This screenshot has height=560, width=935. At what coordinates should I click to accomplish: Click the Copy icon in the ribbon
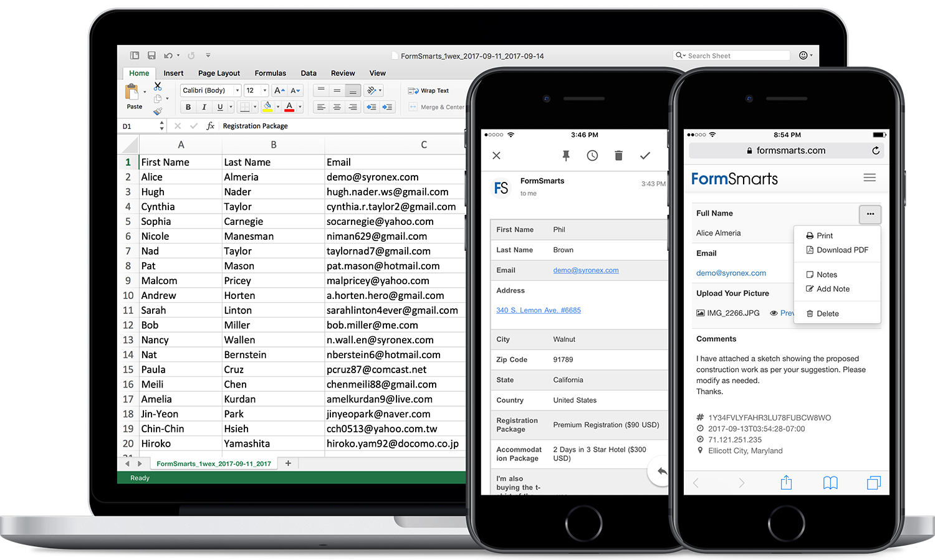pyautogui.click(x=158, y=98)
